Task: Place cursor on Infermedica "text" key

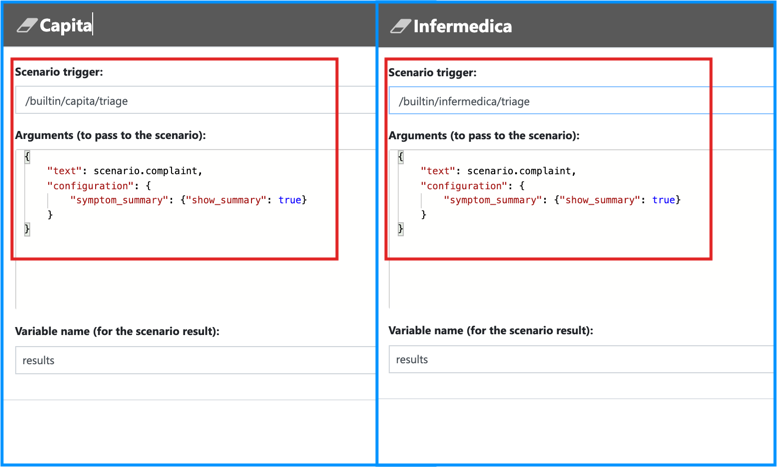Action: point(438,171)
